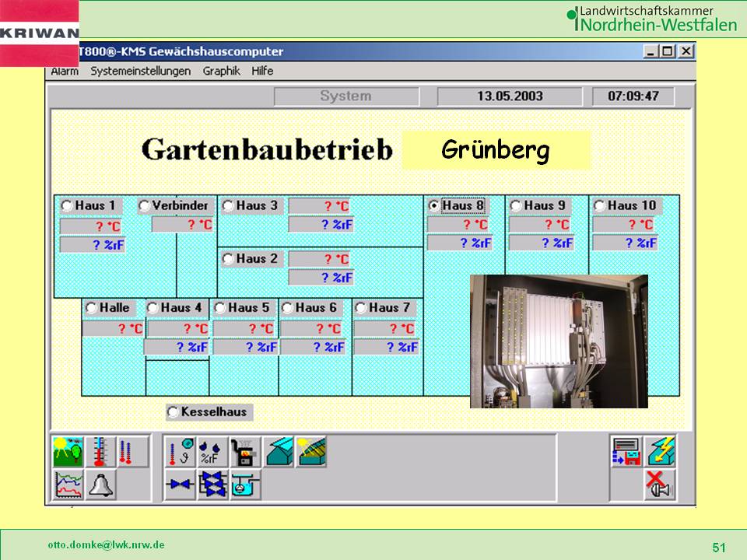Open the greenhouse sun shading icon
Image resolution: width=747 pixels, height=560 pixels.
click(x=312, y=452)
